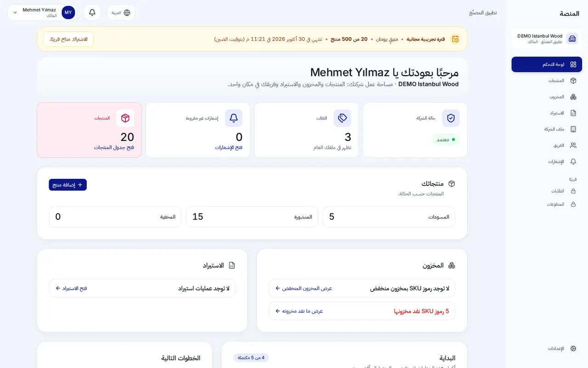
Task: Select الإشعارات in the sidebar menu
Action: tap(547, 161)
